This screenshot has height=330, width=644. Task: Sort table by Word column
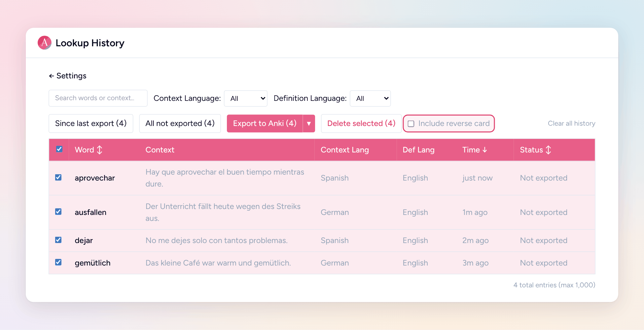(89, 150)
